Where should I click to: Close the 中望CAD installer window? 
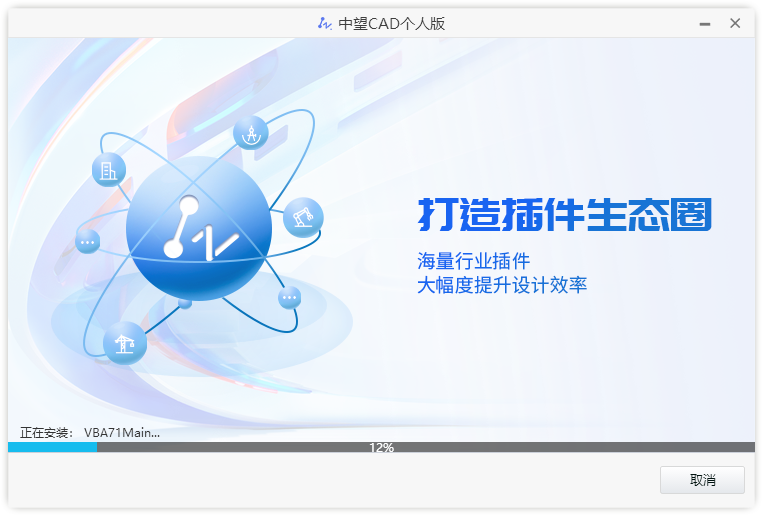pyautogui.click(x=735, y=23)
